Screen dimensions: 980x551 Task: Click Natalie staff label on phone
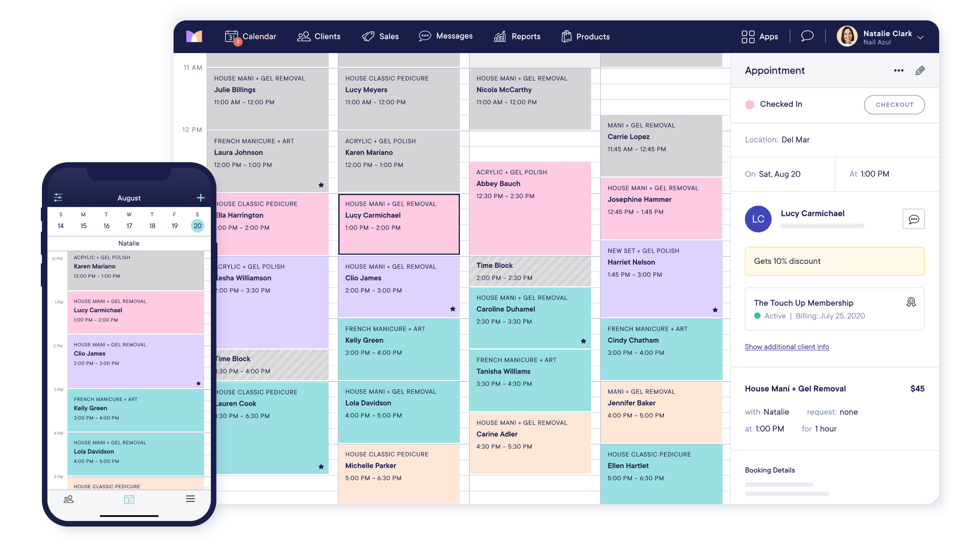[129, 243]
